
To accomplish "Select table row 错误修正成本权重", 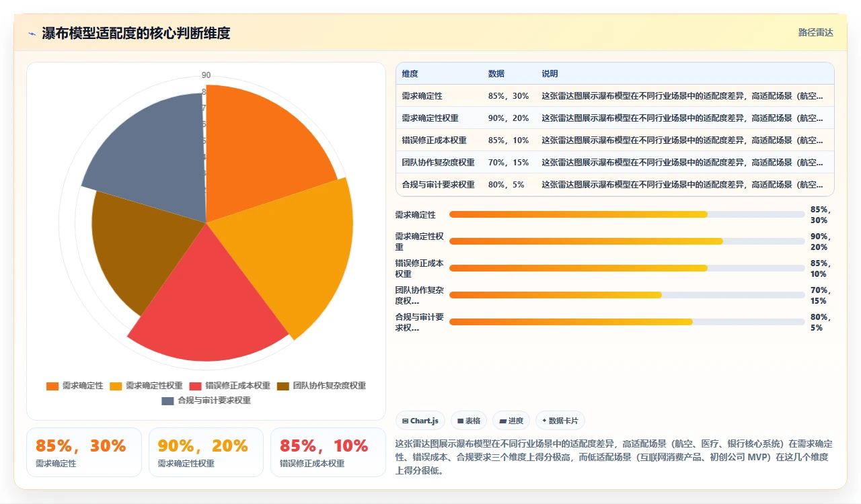I will click(x=615, y=140).
